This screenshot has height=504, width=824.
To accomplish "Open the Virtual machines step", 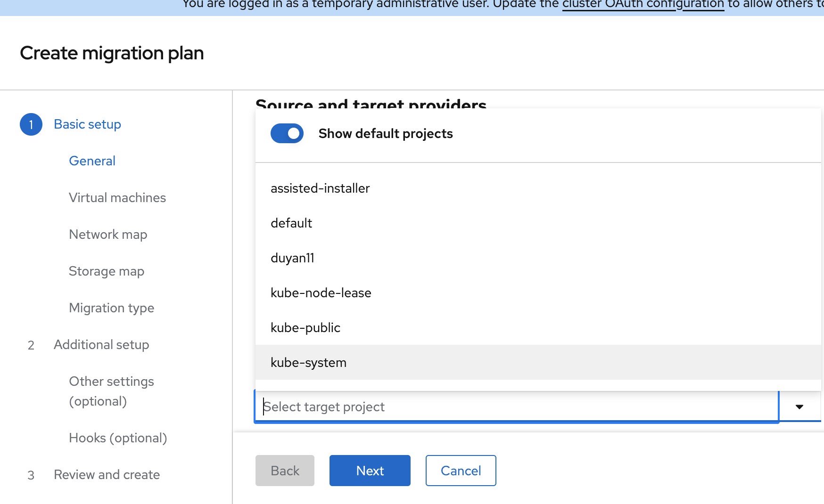I will coord(117,198).
